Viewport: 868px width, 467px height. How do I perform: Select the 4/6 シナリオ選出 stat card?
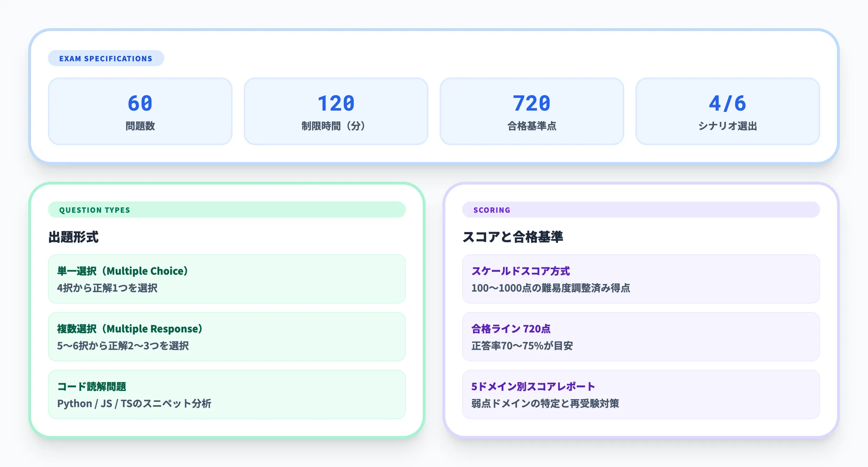tap(727, 111)
